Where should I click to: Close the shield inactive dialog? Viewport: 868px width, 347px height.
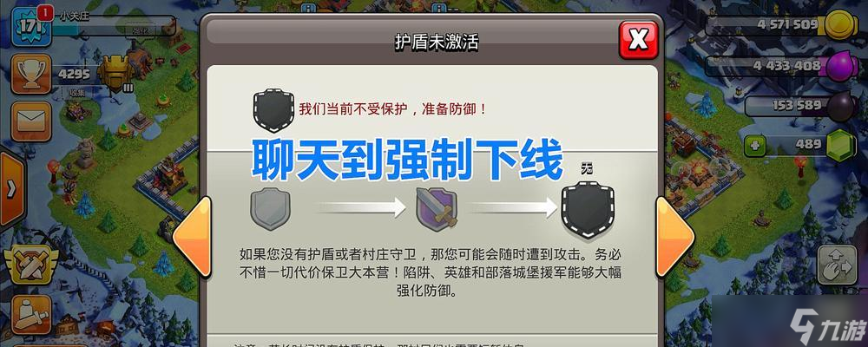638,39
